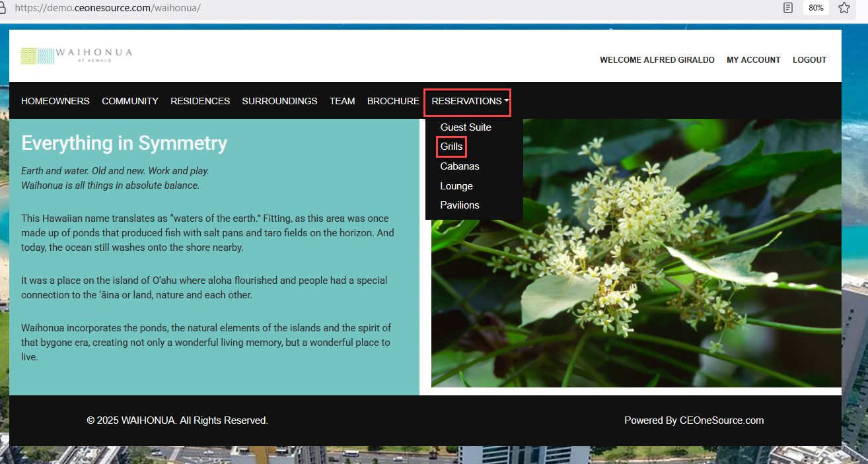Open the Homeowners nav item
Screen dimensions: 868x464
pyautogui.click(x=55, y=101)
